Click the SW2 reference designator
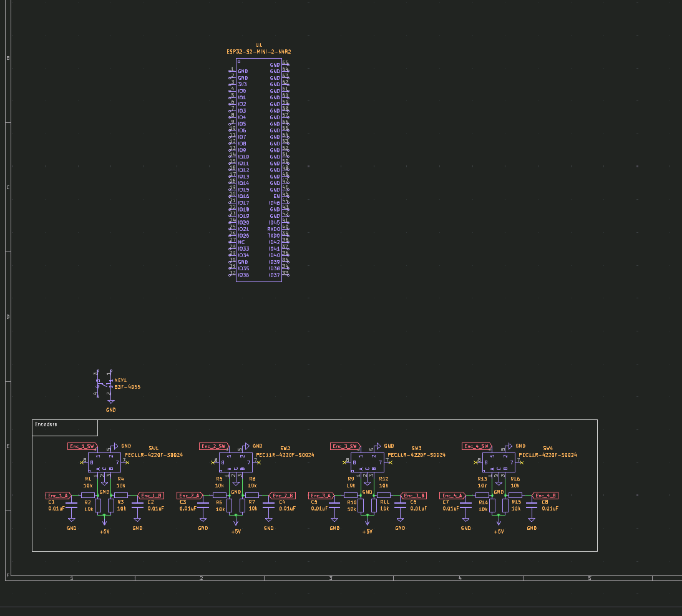 pos(285,448)
